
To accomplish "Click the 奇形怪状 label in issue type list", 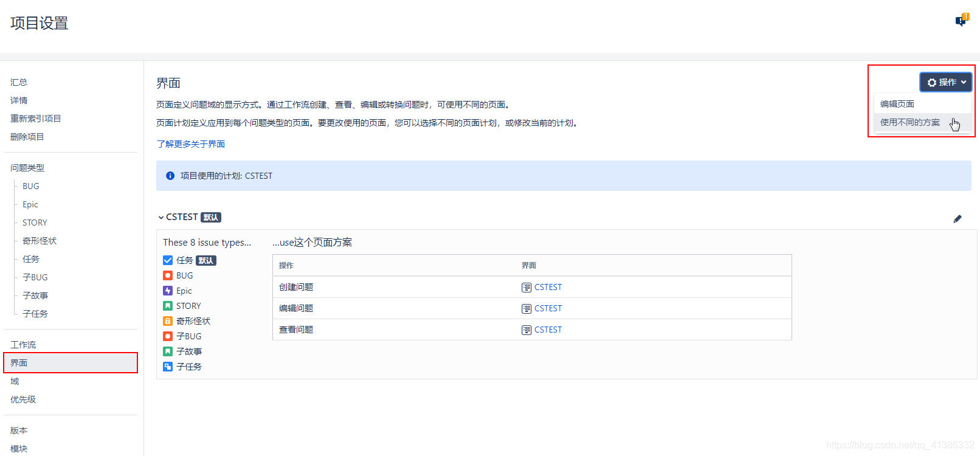I will pos(193,321).
